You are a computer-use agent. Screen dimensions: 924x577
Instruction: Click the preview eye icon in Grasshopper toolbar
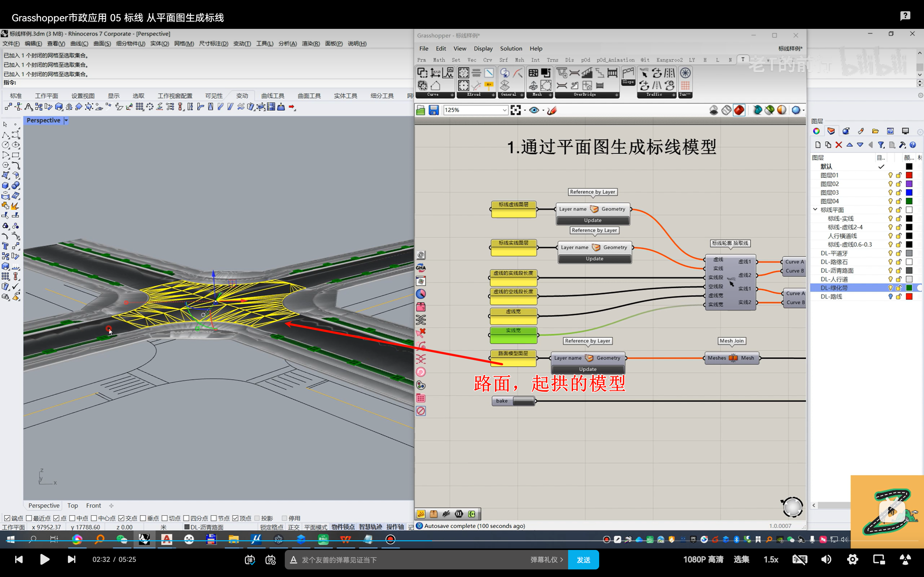(x=534, y=110)
